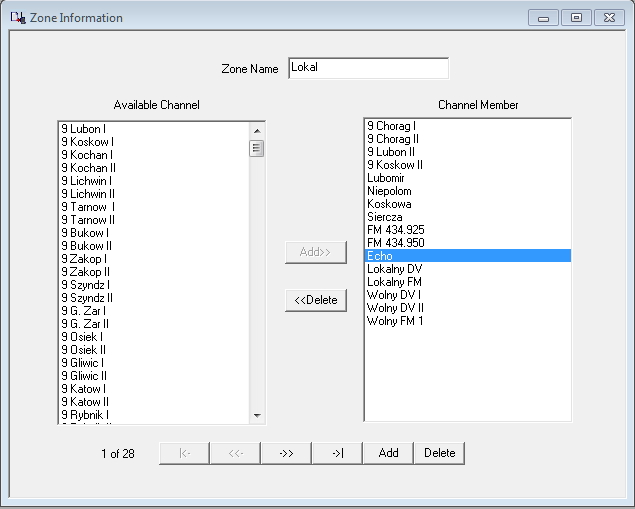The image size is (635, 509).
Task: Go to next zone with ->> button
Action: pyautogui.click(x=286, y=453)
